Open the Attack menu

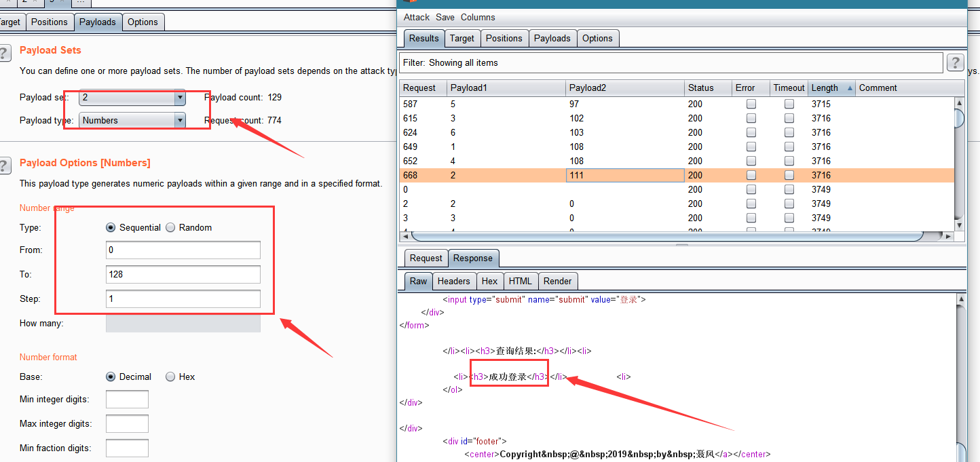(x=417, y=17)
